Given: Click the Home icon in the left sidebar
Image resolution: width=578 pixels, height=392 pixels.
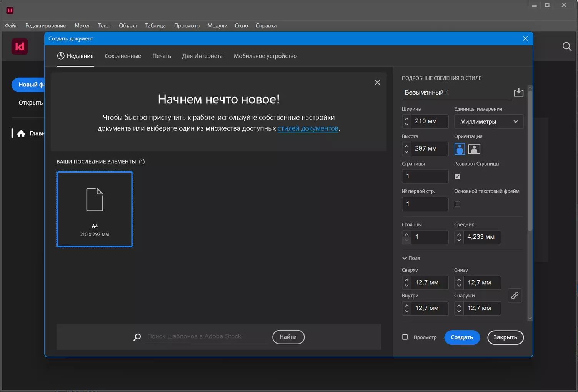Looking at the screenshot, I should click(21, 133).
